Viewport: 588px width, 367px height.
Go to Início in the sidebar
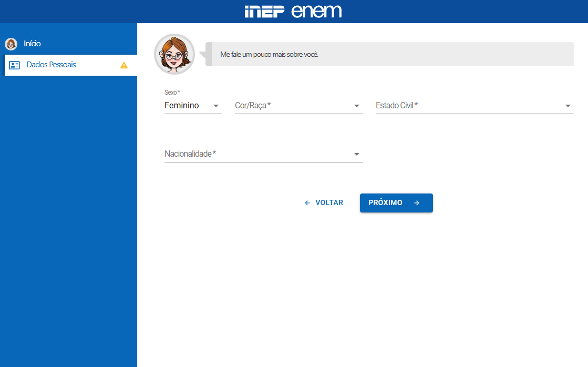click(x=32, y=44)
